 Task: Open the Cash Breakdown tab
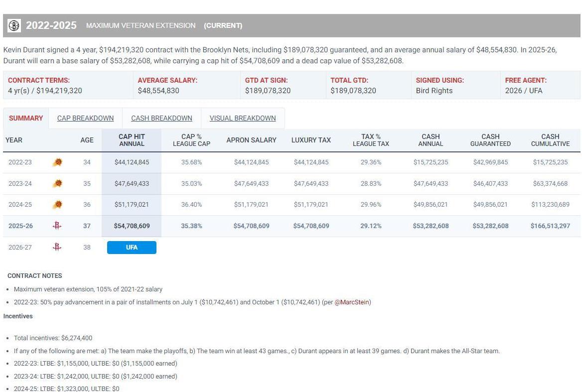tap(161, 118)
